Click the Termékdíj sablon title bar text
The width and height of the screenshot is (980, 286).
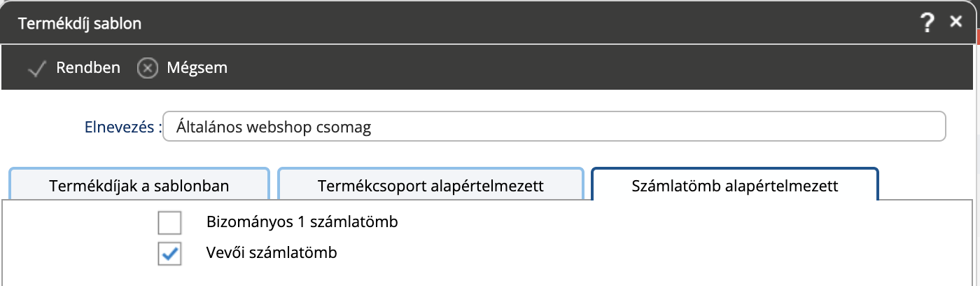pyautogui.click(x=80, y=24)
